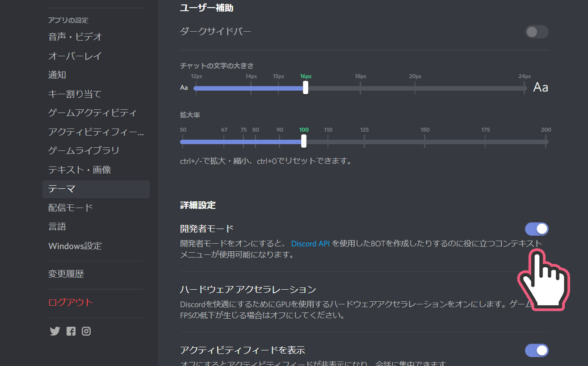588x366 pixels.
Task: Click the ハードウェア アクセラレーション heading
Action: [x=248, y=289]
